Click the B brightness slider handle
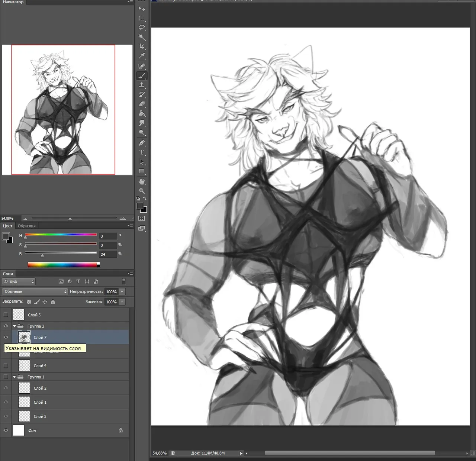Screen dimensions: 476x461 42,255
